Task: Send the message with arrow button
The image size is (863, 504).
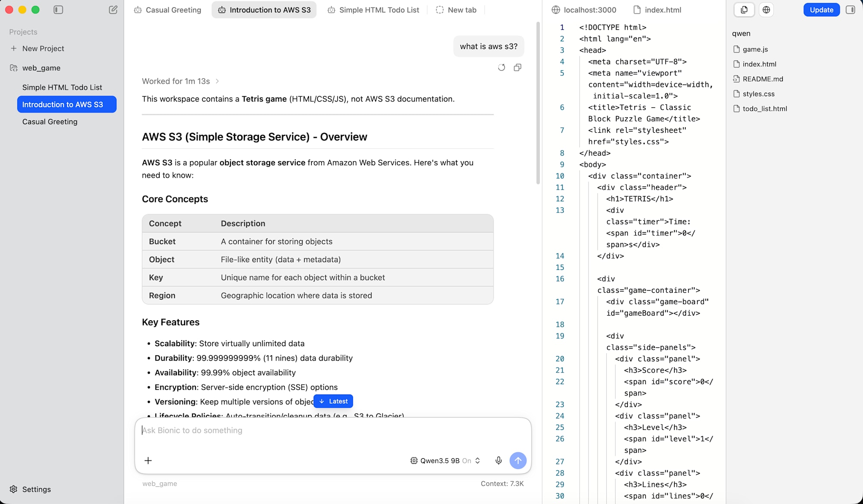Action: point(518,460)
